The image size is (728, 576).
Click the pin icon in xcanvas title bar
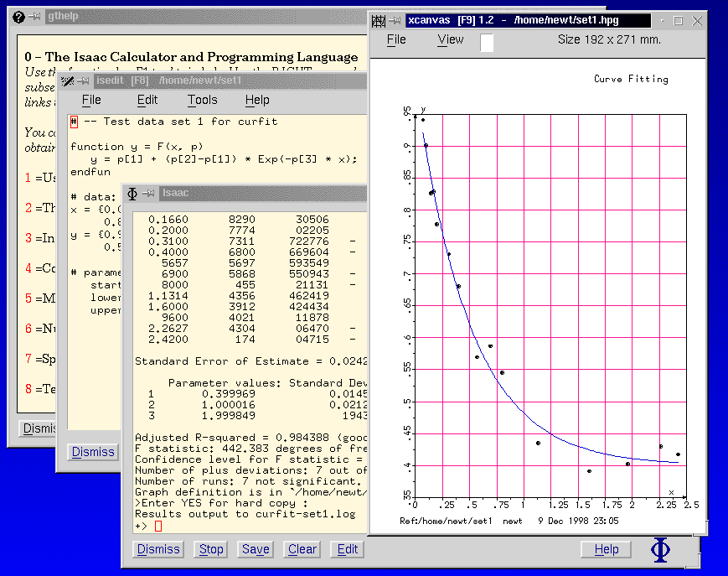(395, 21)
